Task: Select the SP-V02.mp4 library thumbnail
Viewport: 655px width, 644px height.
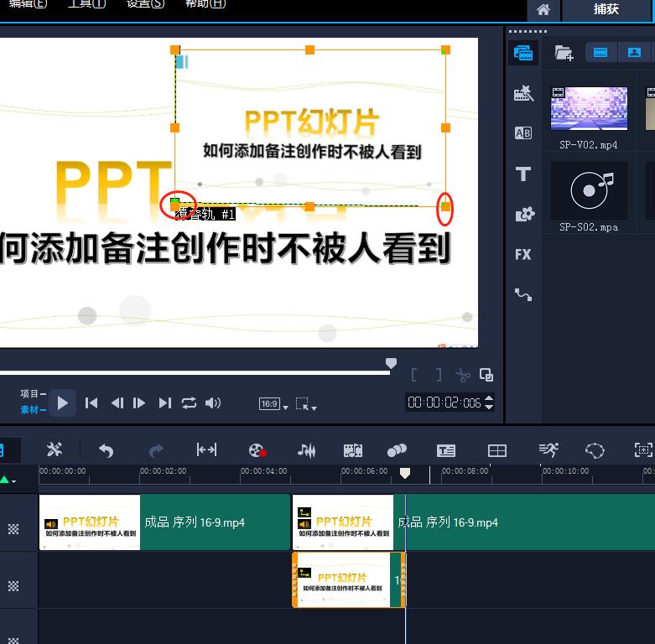Action: [x=589, y=109]
